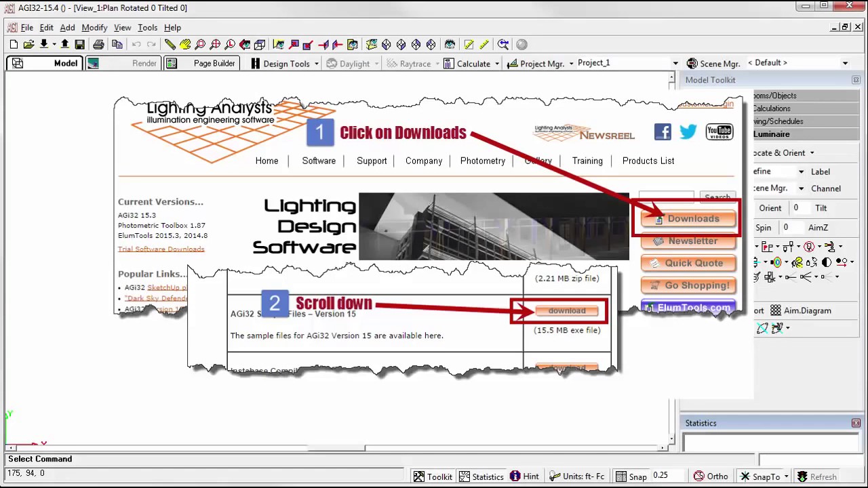The image size is (868, 488).
Task: Click the Refresh traffic light icon
Action: click(x=802, y=476)
